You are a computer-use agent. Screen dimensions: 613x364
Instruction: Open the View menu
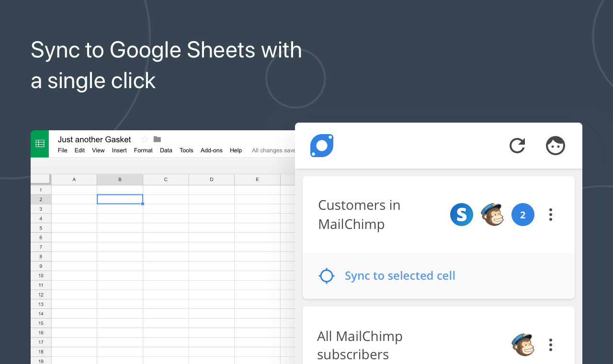(98, 150)
